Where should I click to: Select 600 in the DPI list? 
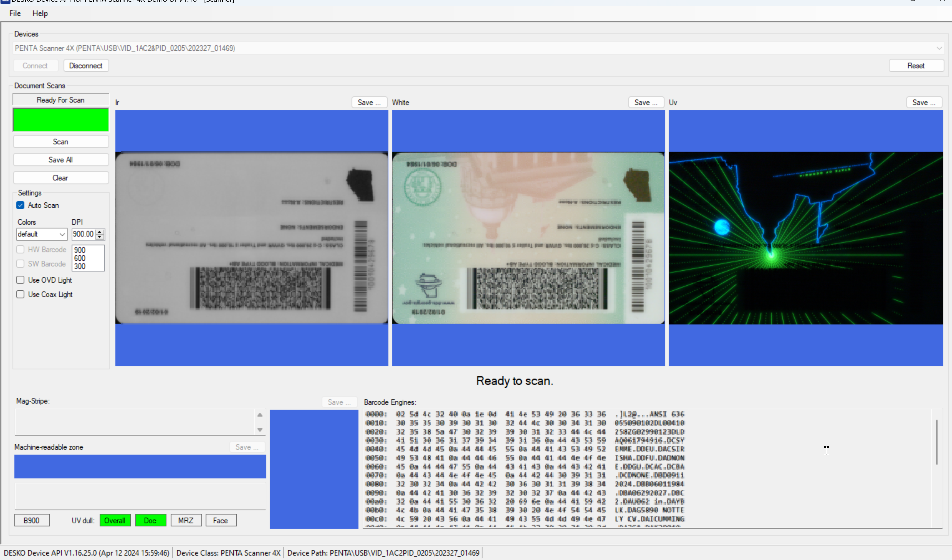coord(80,258)
